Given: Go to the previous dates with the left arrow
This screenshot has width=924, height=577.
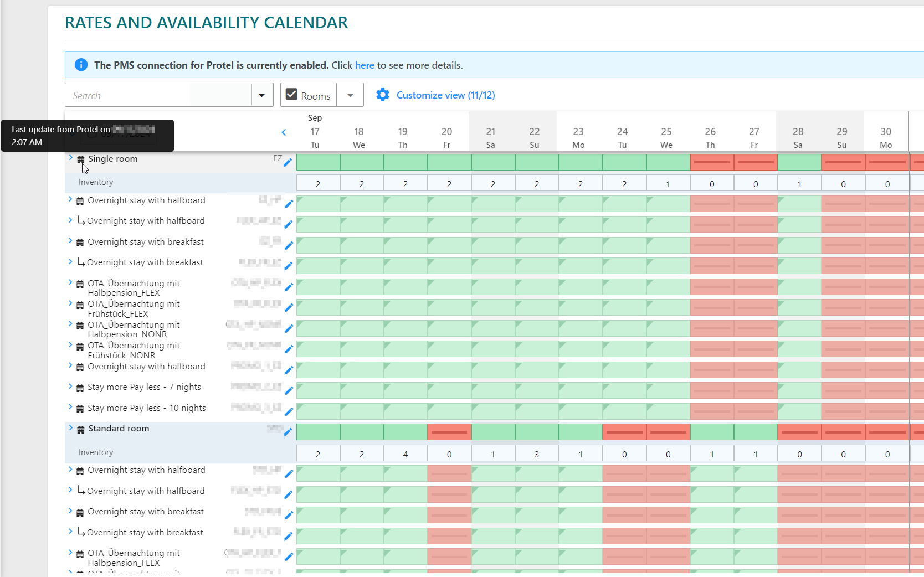Looking at the screenshot, I should [284, 132].
